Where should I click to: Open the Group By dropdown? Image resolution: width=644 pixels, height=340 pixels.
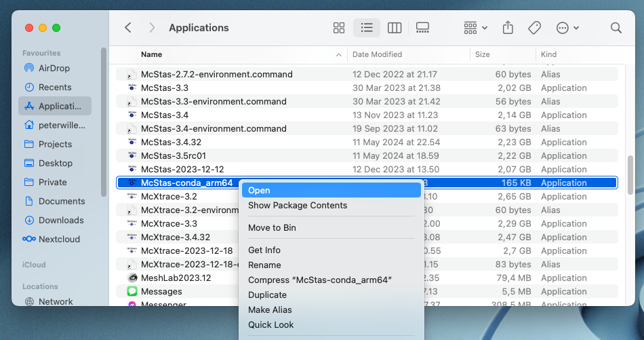(475, 28)
